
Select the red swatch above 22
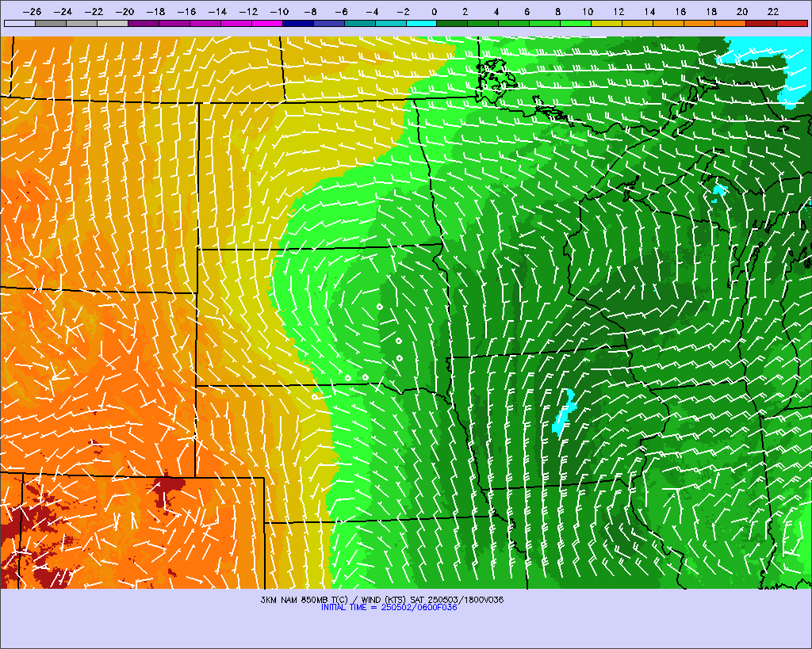point(792,23)
